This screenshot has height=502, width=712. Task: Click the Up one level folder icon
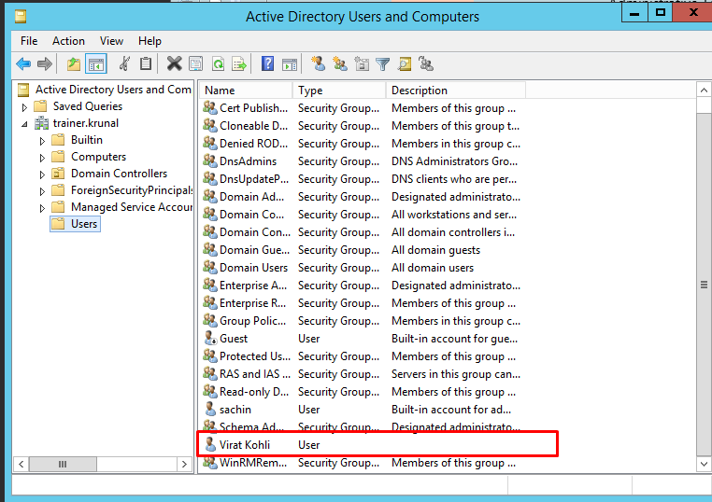74,64
